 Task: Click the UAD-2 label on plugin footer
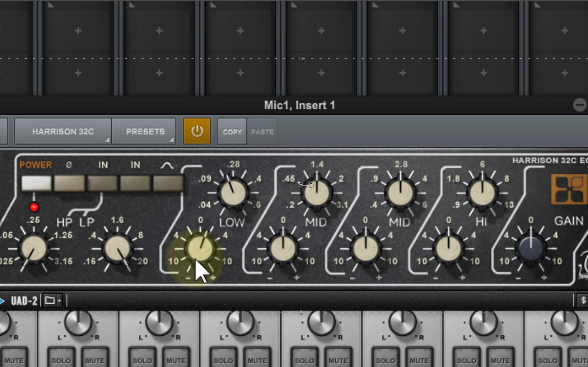(24, 301)
